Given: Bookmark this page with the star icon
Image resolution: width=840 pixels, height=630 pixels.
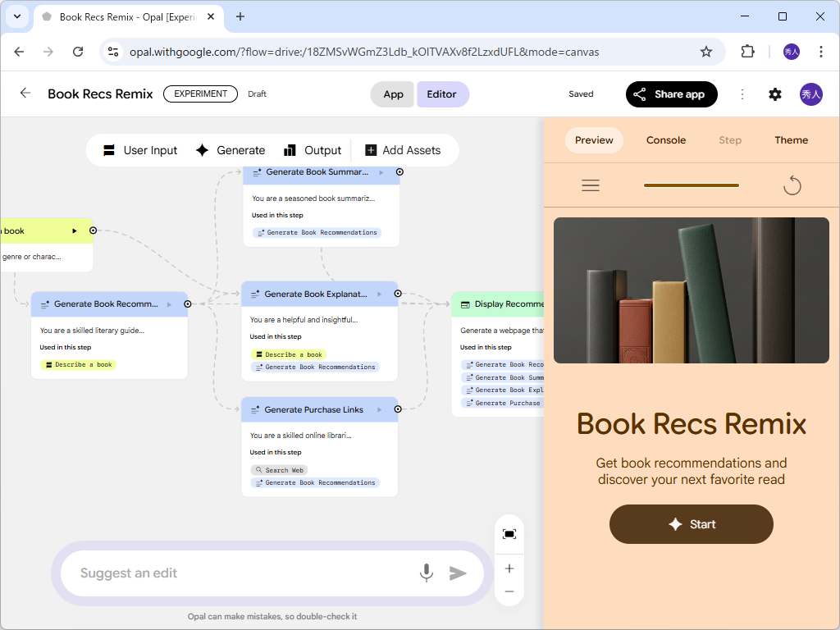Looking at the screenshot, I should tap(705, 52).
